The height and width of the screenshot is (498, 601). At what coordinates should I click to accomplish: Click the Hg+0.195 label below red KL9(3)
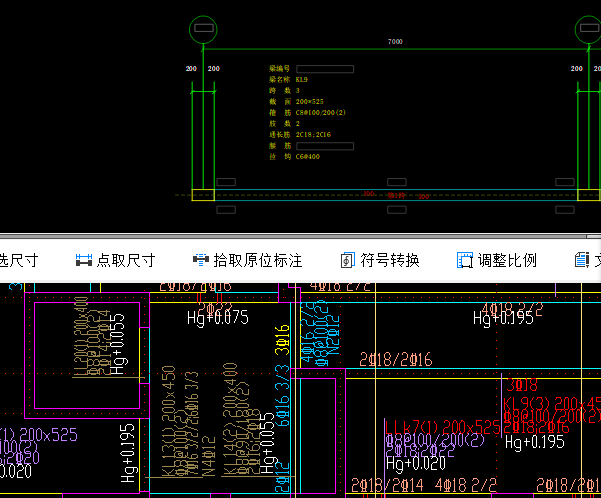click(535, 442)
